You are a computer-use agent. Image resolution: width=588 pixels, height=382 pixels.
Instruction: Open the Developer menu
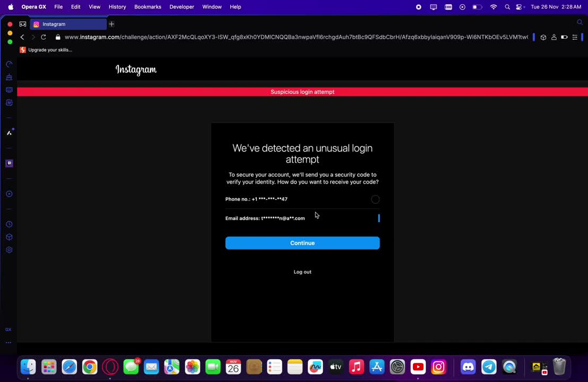(x=182, y=7)
